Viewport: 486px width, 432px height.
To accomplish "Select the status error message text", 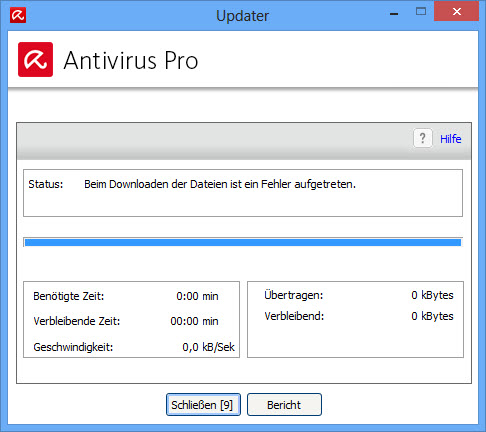I will pyautogui.click(x=220, y=184).
